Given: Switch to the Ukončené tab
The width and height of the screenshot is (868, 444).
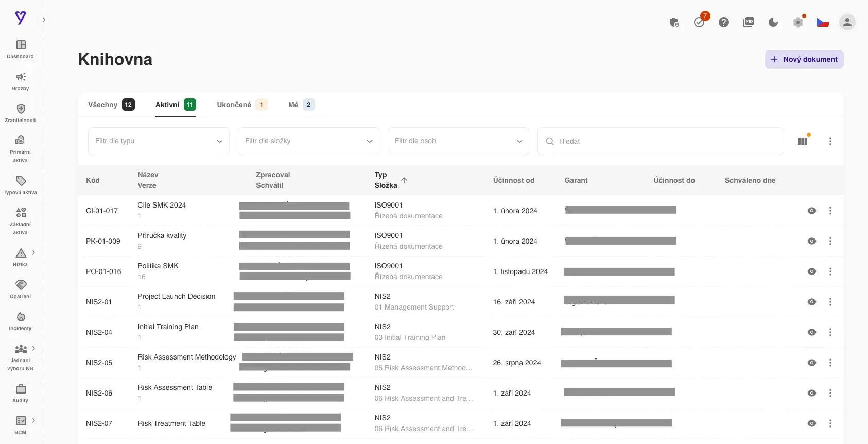Looking at the screenshot, I should coord(242,105).
